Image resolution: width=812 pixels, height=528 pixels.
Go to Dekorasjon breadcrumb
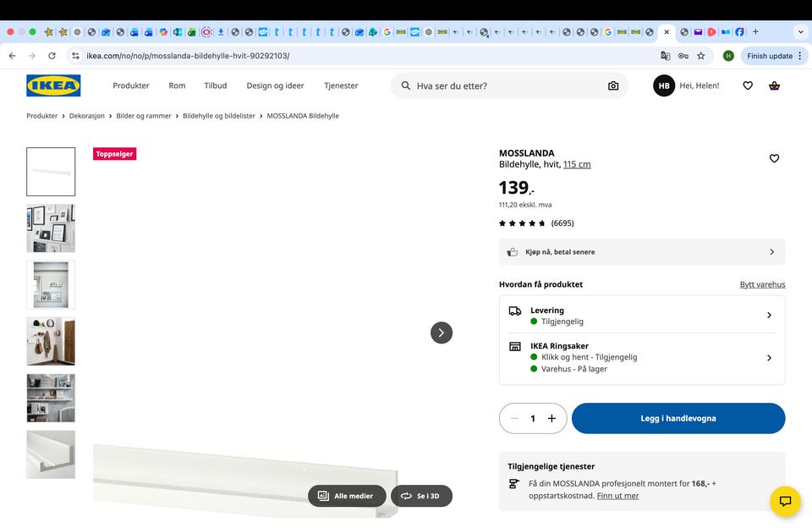point(87,116)
